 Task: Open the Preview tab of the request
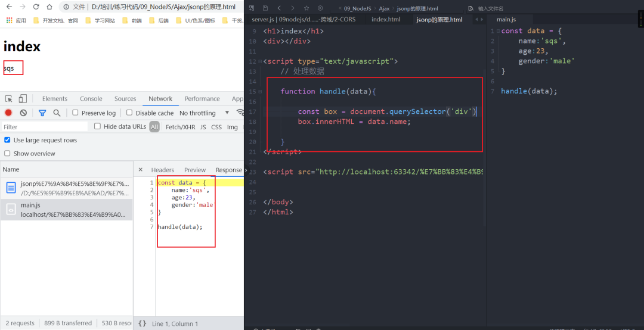tap(194, 170)
